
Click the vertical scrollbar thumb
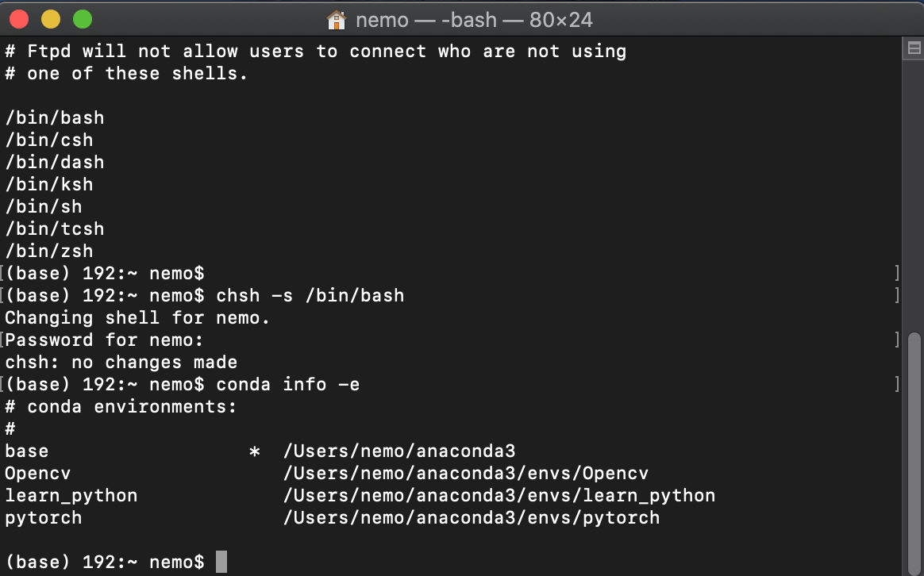[x=914, y=454]
